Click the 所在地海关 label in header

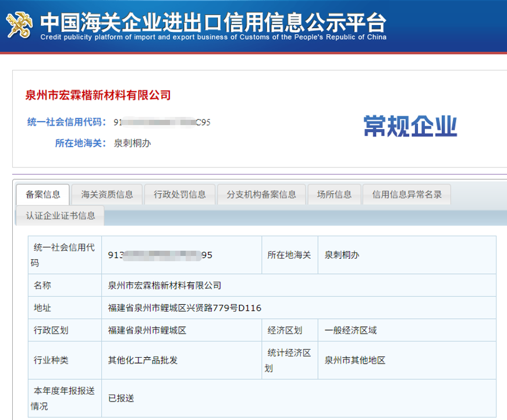point(80,143)
